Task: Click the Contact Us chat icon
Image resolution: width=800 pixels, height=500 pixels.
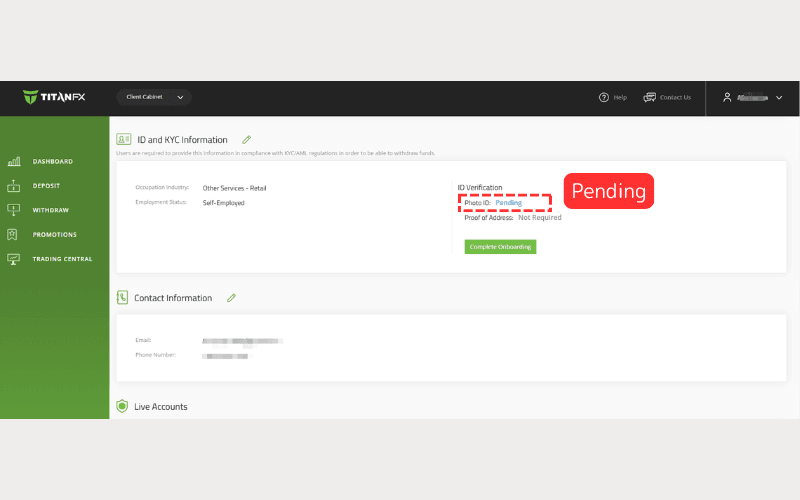Action: [649, 97]
